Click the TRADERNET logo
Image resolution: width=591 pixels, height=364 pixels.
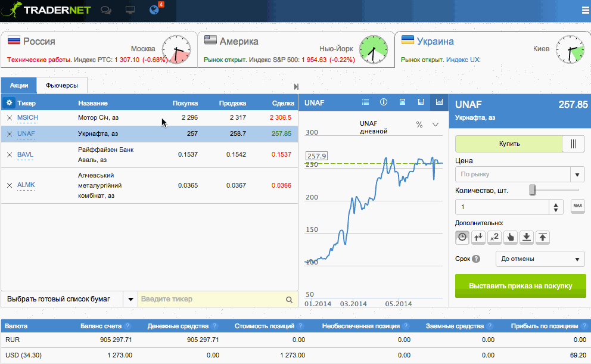click(46, 10)
